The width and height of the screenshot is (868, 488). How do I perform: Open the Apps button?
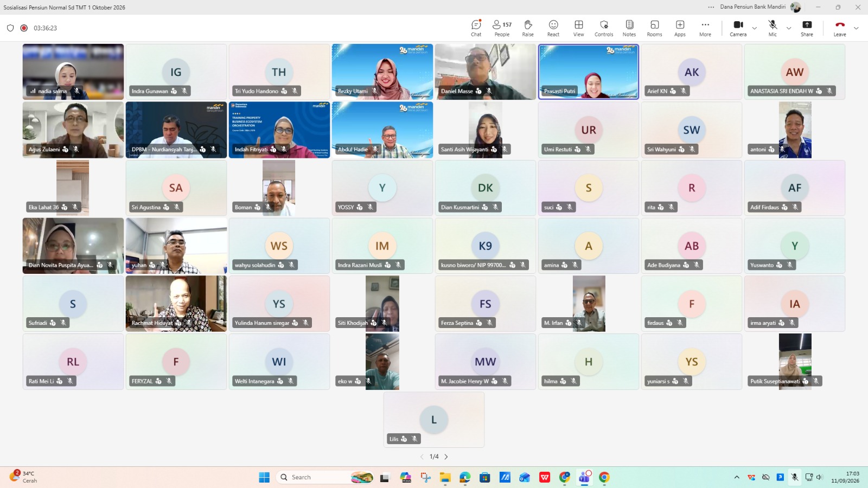680,28
